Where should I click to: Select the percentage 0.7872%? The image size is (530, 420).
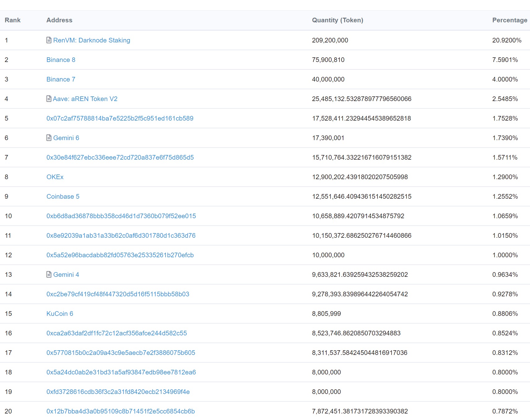pos(505,411)
